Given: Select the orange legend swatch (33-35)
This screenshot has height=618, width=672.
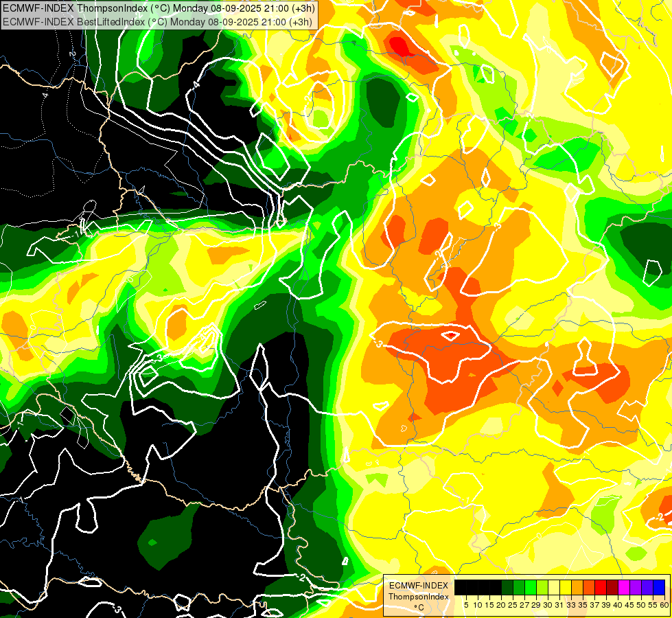Looking at the screenshot, I should [577, 588].
